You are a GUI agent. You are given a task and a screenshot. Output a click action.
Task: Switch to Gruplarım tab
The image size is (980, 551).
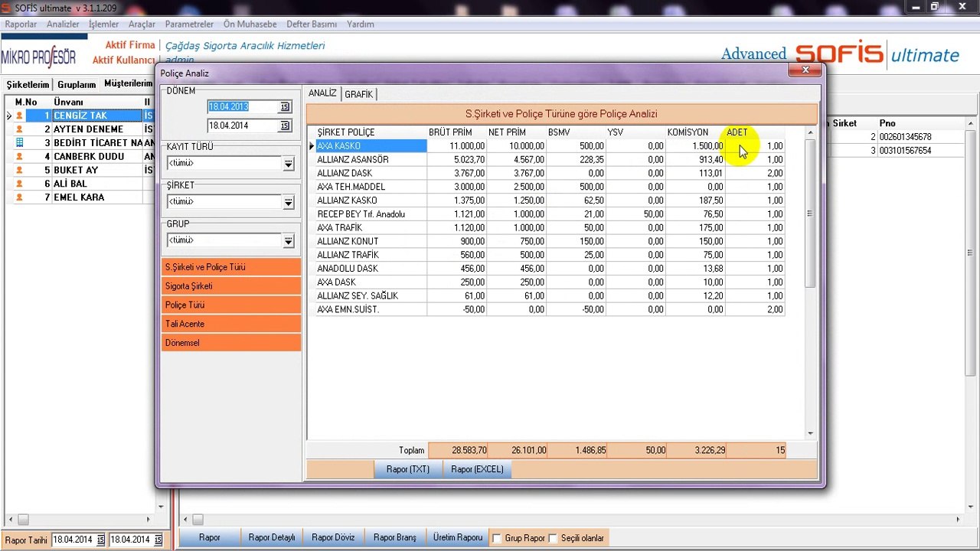click(x=77, y=85)
